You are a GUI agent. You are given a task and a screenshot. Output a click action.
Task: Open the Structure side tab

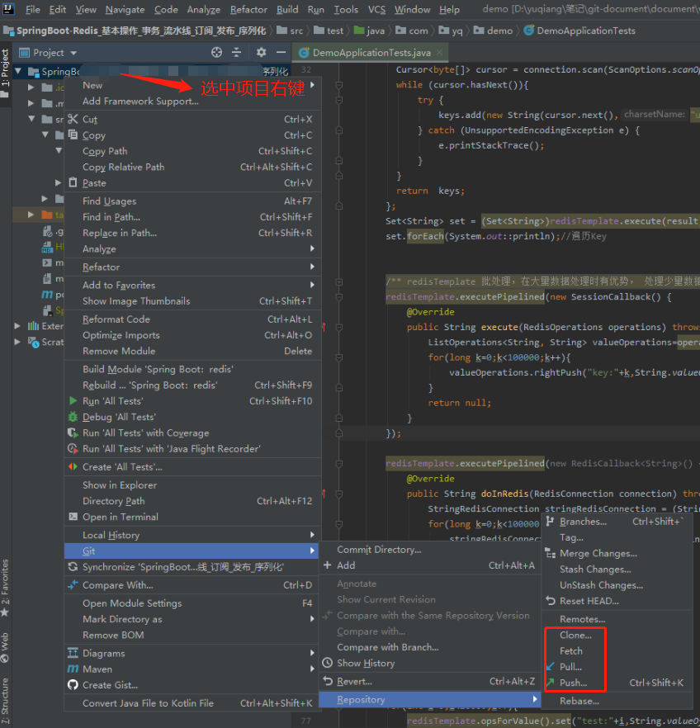coord(5,699)
